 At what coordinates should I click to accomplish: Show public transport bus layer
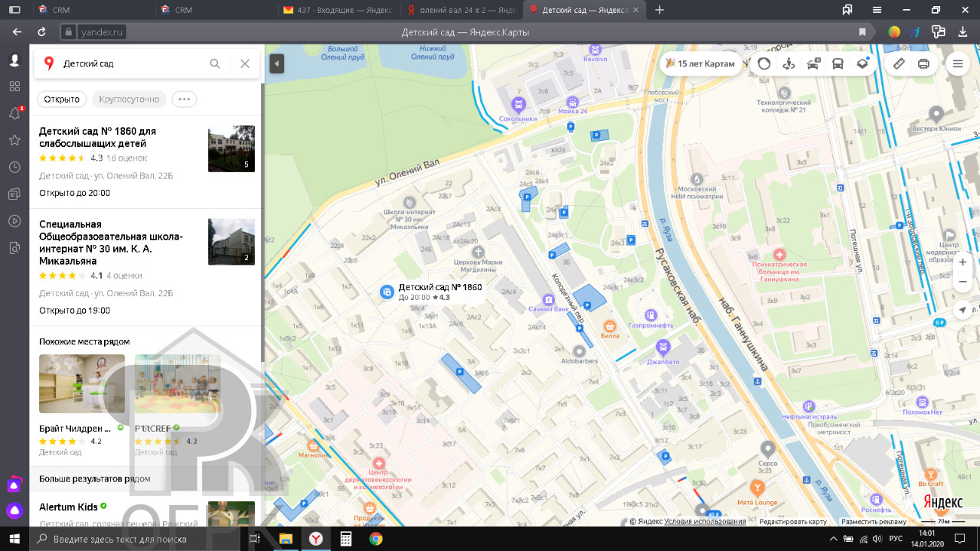click(x=838, y=64)
